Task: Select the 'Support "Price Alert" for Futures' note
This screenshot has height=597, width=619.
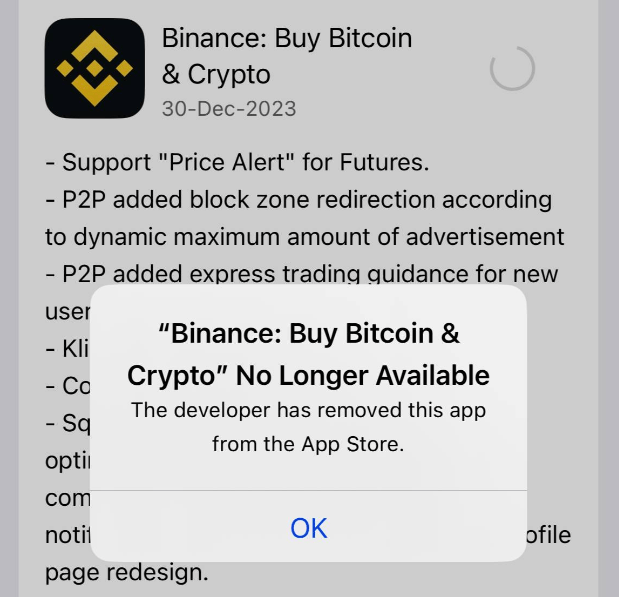Action: coord(237,162)
